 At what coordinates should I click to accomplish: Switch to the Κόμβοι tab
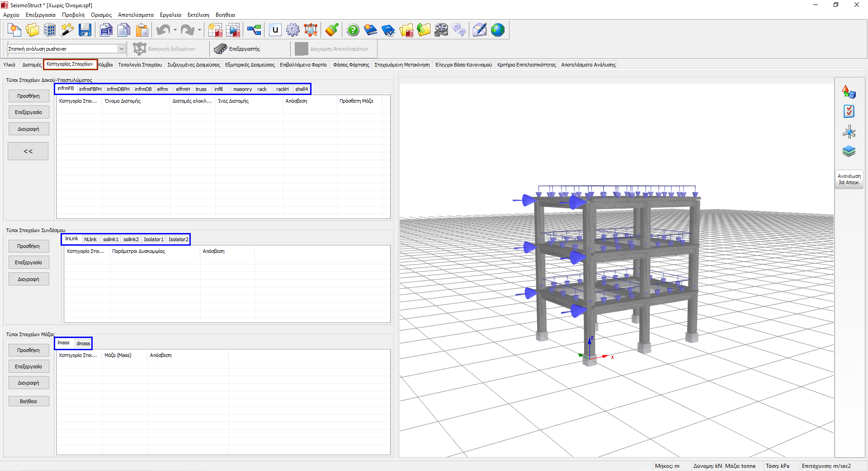105,65
